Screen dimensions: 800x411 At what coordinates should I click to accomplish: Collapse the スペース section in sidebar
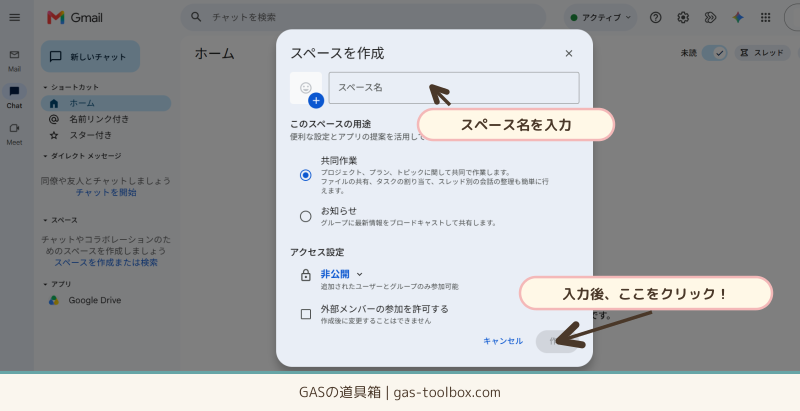click(60, 220)
